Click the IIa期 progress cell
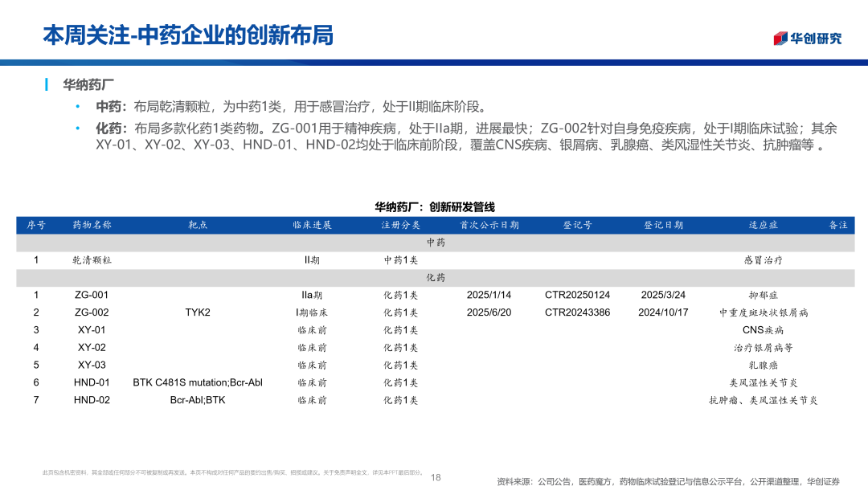The image size is (868, 486). [x=312, y=295]
